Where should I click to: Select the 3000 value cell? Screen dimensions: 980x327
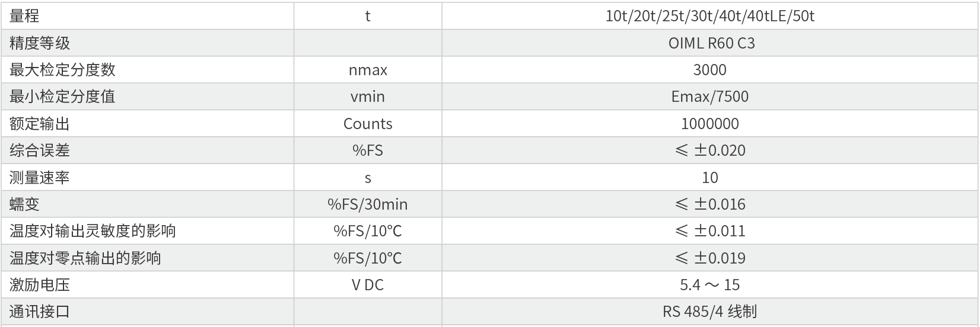coord(709,70)
